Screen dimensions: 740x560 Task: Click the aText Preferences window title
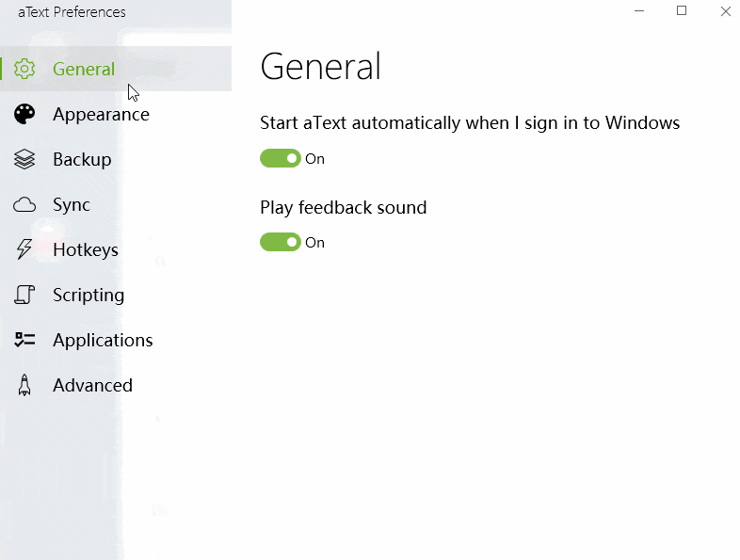pyautogui.click(x=72, y=12)
